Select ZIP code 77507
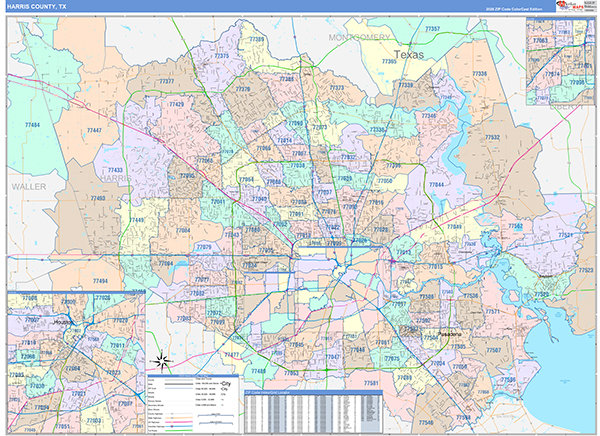Image resolution: width=600 pixels, height=436 pixels. 494,350
